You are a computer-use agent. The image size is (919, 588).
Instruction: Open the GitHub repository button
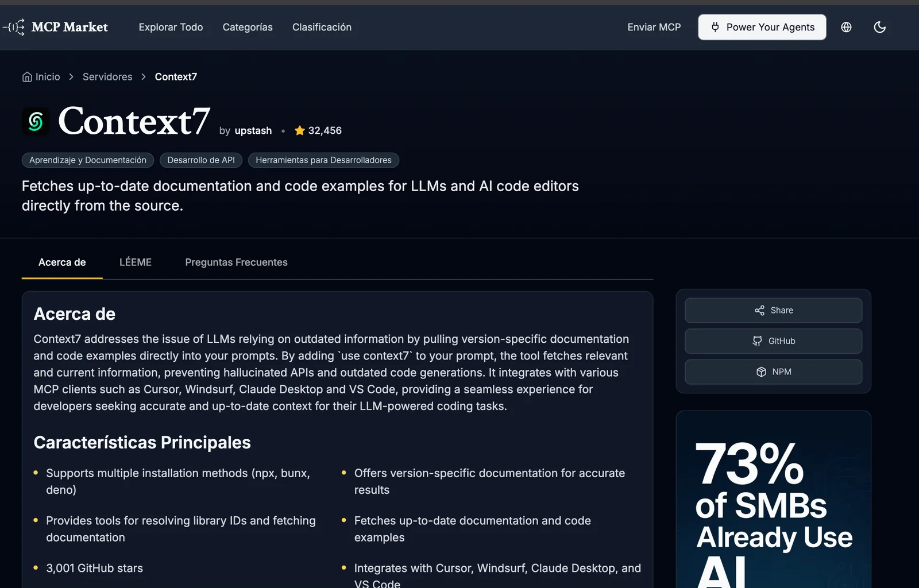773,341
